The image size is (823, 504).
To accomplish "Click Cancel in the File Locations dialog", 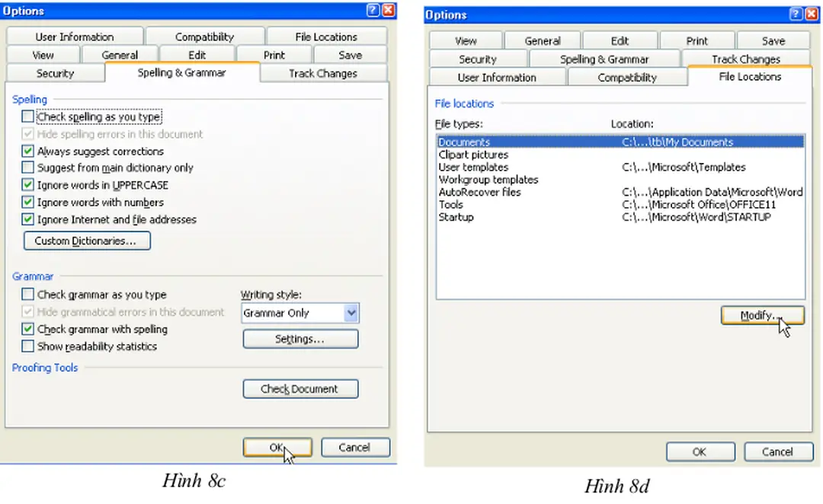I will coord(777,451).
